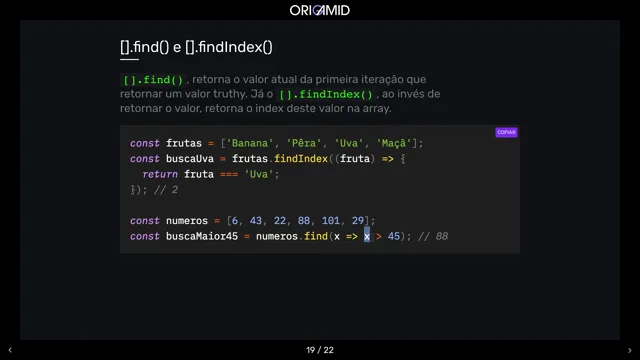Click the findIndex method in code
The image size is (640, 360).
point(301,159)
